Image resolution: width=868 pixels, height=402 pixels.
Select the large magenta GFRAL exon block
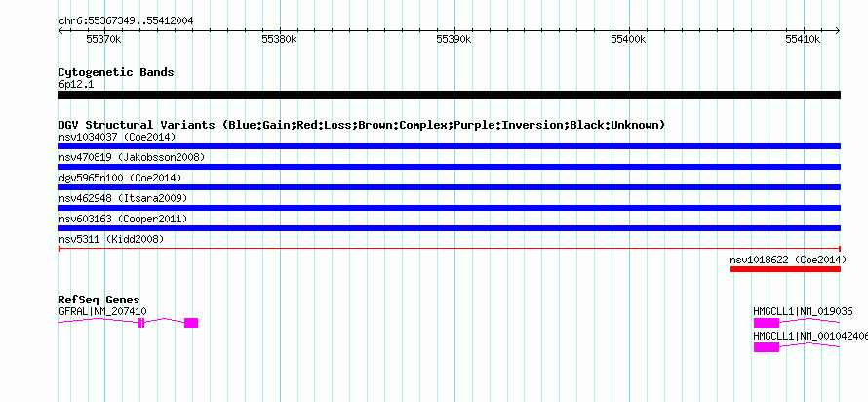pos(191,323)
